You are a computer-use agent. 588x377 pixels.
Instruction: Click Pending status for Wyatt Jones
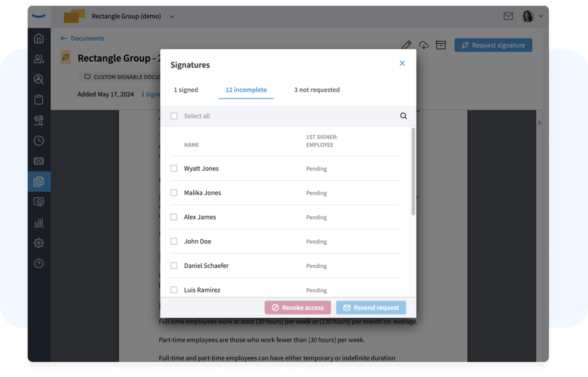tap(316, 169)
